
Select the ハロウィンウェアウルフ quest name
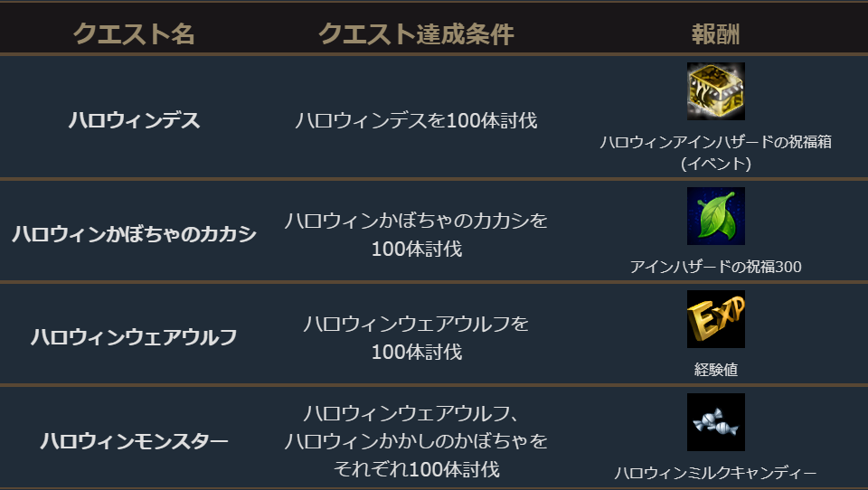pyautogui.click(x=134, y=337)
